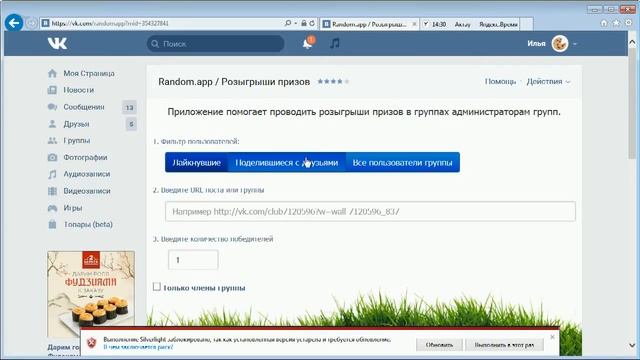Click the person icon beside Друзья
Image resolution: width=640 pixels, height=360 pixels.
point(52,124)
